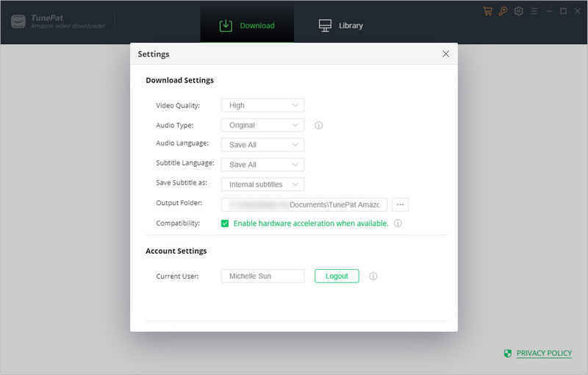Screen dimensions: 588x375
Task: Expand the Video Quality dropdown
Action: tap(262, 105)
